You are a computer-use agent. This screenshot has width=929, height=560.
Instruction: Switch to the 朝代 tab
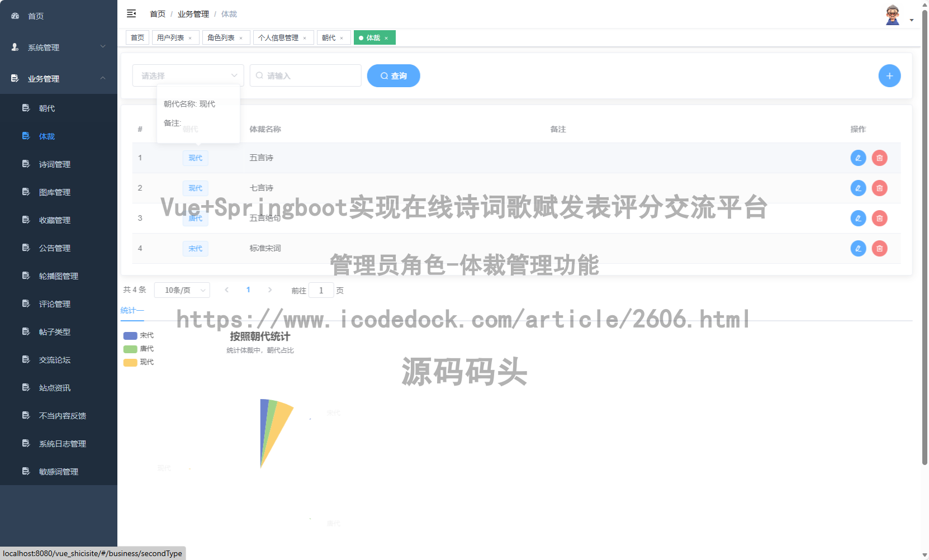(x=330, y=37)
